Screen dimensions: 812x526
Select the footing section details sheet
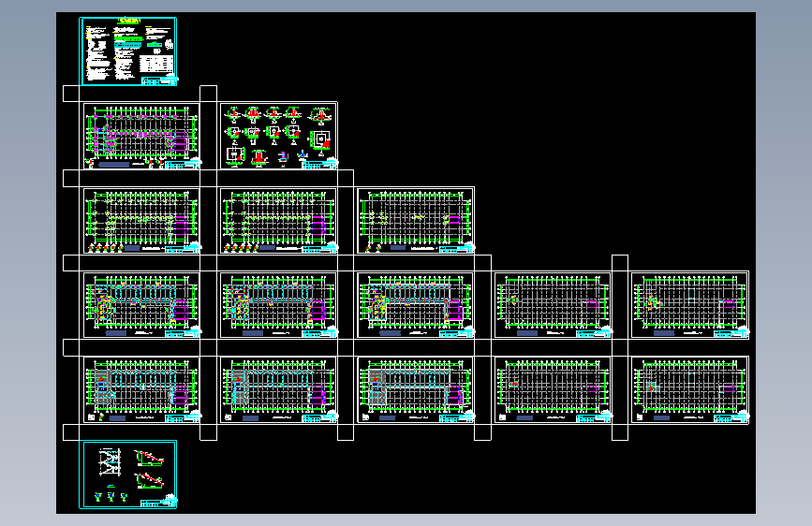(278, 136)
